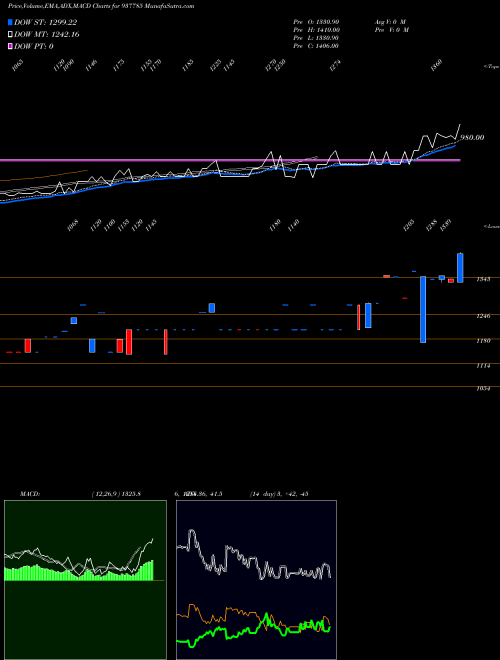Click the thick green line in ADX panel
500x660 pixels.
click(x=253, y=630)
